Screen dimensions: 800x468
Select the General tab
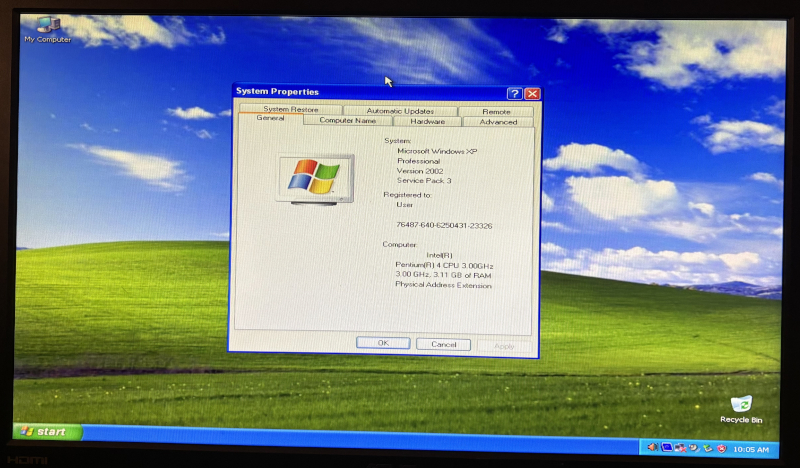[270, 119]
